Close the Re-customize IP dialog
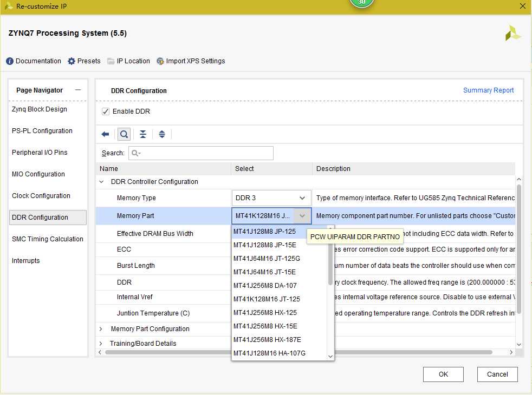 (523, 6)
